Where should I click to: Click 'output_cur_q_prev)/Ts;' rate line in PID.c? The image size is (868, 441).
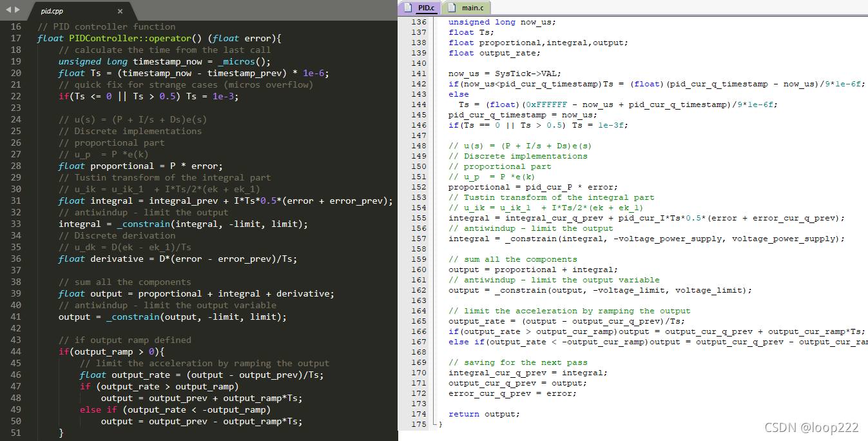click(566, 321)
